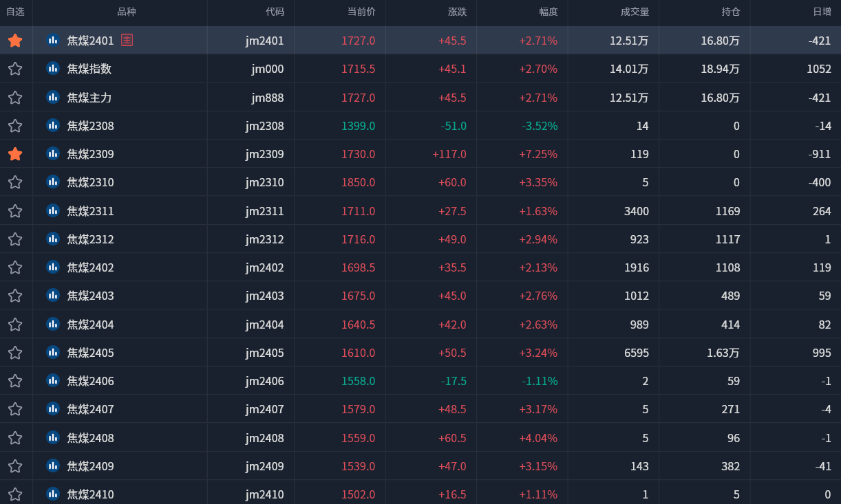841x504 pixels.
Task: Sort by 成交量 column header
Action: (635, 12)
